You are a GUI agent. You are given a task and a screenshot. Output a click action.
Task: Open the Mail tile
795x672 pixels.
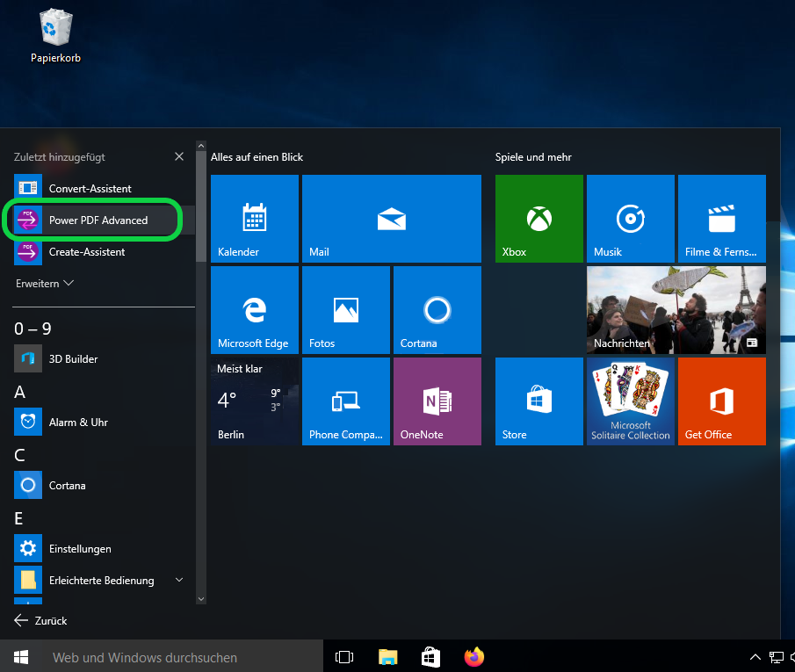pyautogui.click(x=392, y=219)
